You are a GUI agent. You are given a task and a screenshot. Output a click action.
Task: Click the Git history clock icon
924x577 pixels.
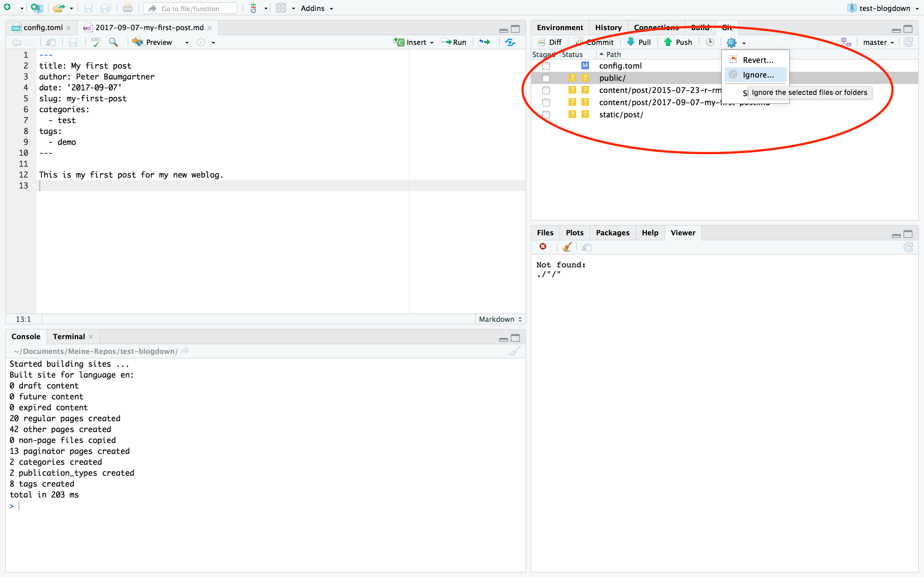click(x=710, y=42)
